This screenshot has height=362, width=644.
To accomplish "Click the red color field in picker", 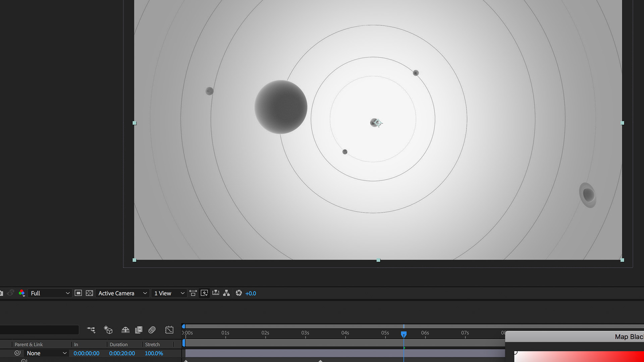I will tap(579, 357).
